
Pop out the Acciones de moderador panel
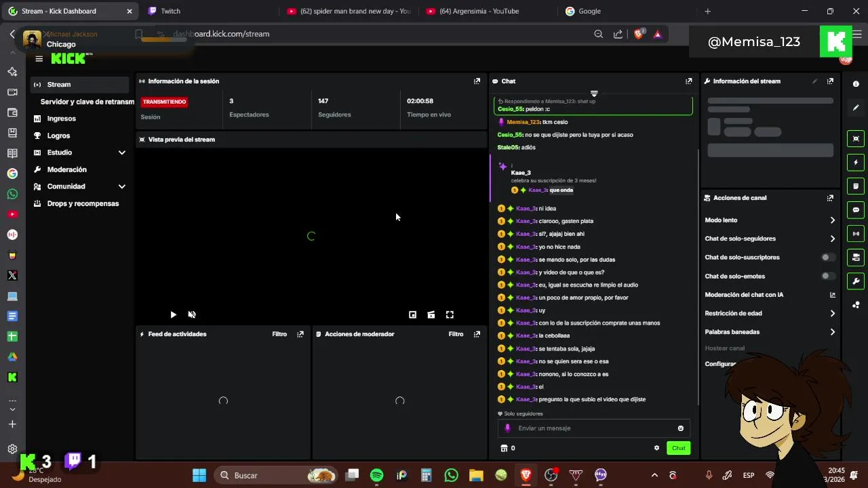[477, 334]
